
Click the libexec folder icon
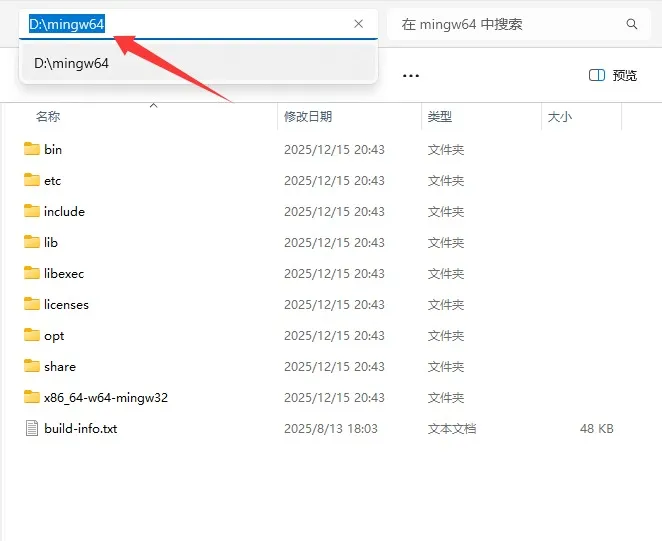coord(32,273)
